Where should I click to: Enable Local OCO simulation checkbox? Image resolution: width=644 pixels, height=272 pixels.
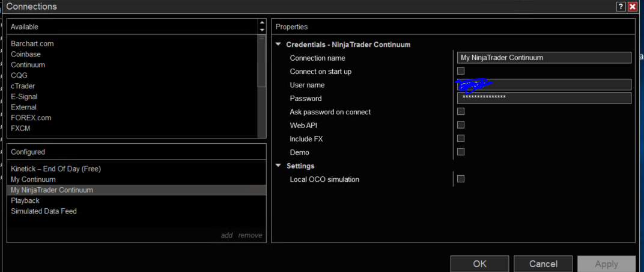pyautogui.click(x=461, y=179)
